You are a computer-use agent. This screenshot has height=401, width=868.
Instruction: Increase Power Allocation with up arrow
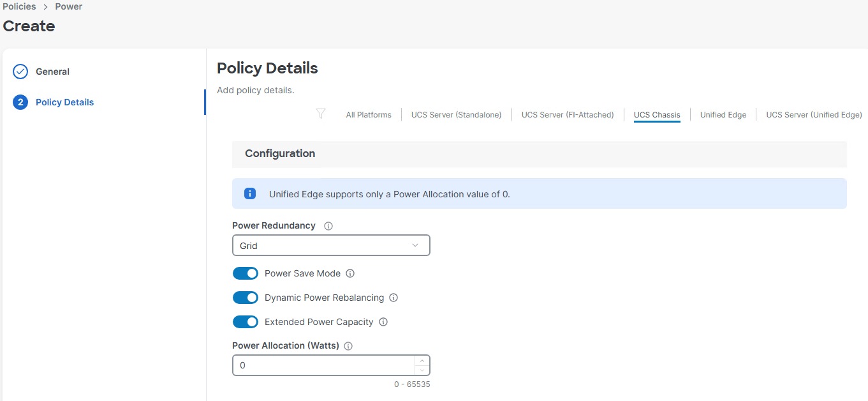422,361
